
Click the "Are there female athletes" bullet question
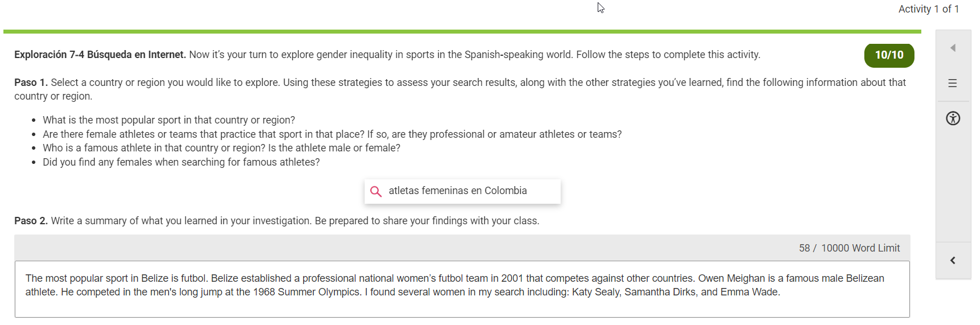coord(332,134)
